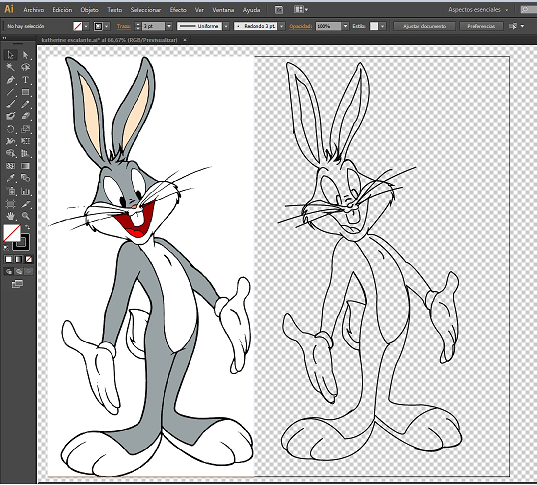Screen dimensions: 537x485
Task: Click the fill color swatch in toolbox
Action: pyautogui.click(x=12, y=233)
